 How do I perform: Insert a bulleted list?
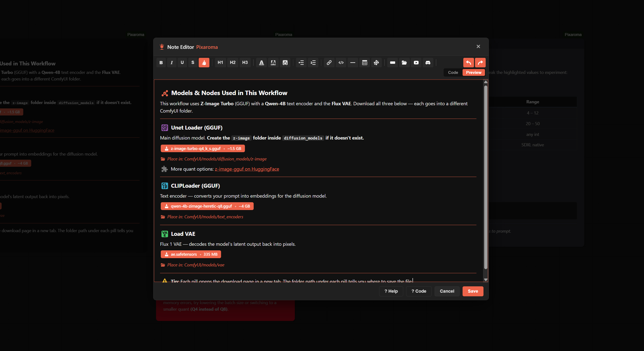tap(301, 62)
